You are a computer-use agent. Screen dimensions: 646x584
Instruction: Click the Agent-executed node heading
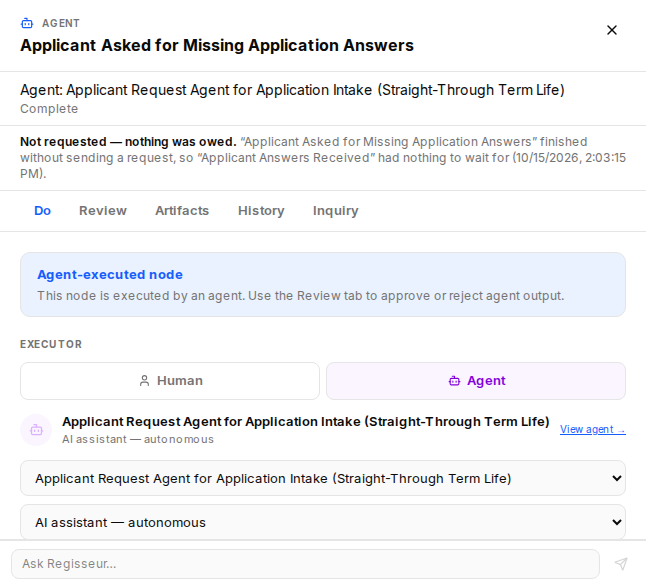110,275
